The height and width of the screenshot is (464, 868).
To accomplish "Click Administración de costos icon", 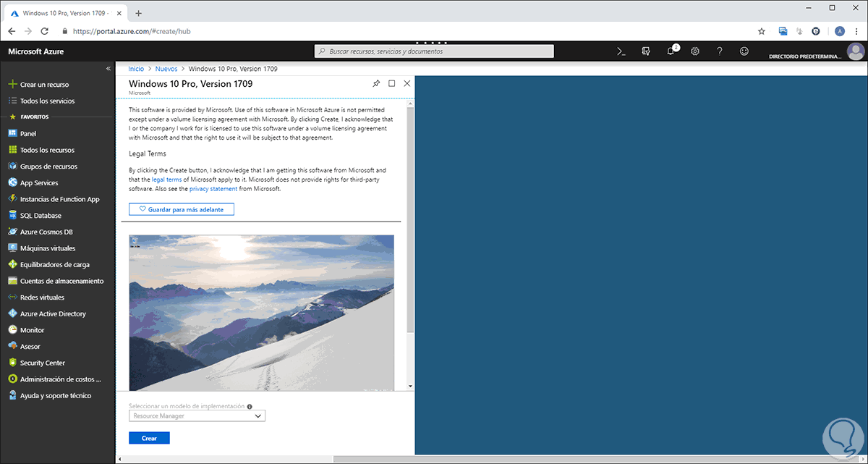I will (12, 379).
